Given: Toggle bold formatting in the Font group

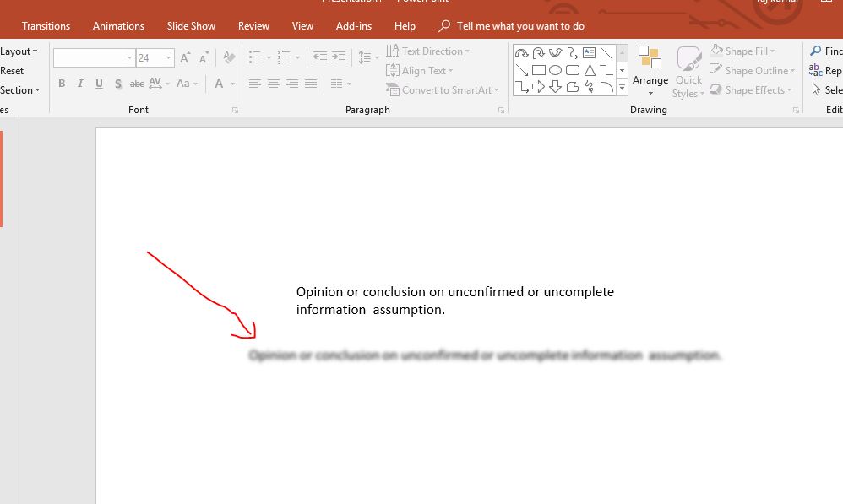Looking at the screenshot, I should (x=62, y=84).
